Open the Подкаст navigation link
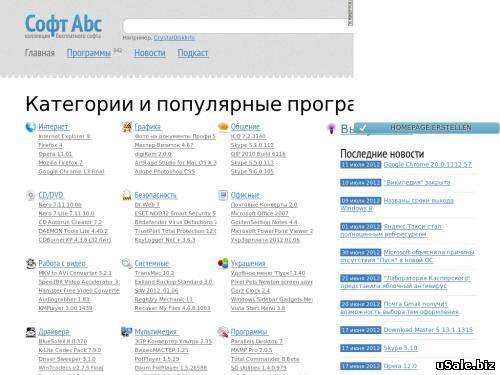The width and height of the screenshot is (500, 375). pyautogui.click(x=193, y=53)
